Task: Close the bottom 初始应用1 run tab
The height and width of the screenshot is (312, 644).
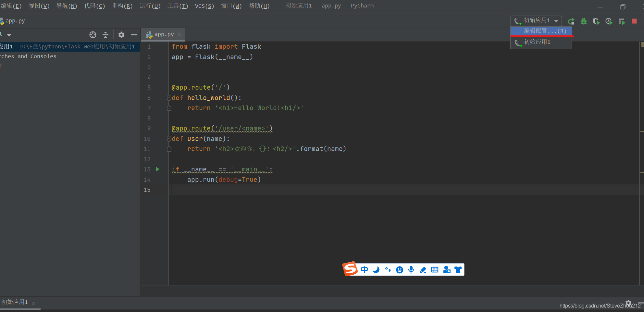Action: coord(33,303)
